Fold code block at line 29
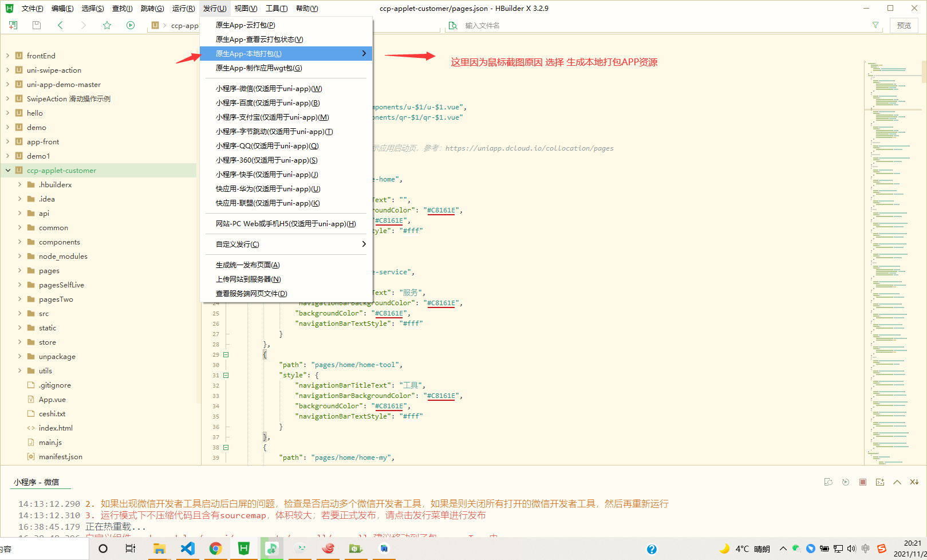 (x=226, y=355)
